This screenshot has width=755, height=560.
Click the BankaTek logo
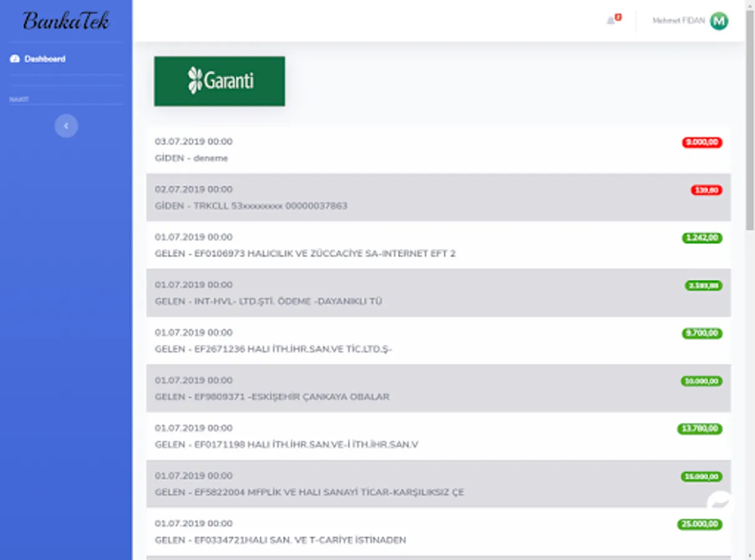(x=65, y=21)
